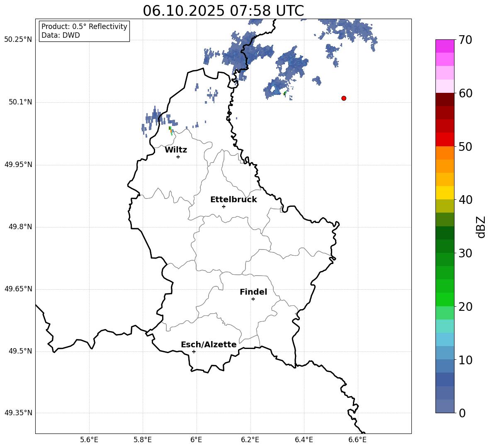Click the 'Wiltz' city label
Image resolution: width=491 pixels, height=448 pixels.
coord(176,150)
